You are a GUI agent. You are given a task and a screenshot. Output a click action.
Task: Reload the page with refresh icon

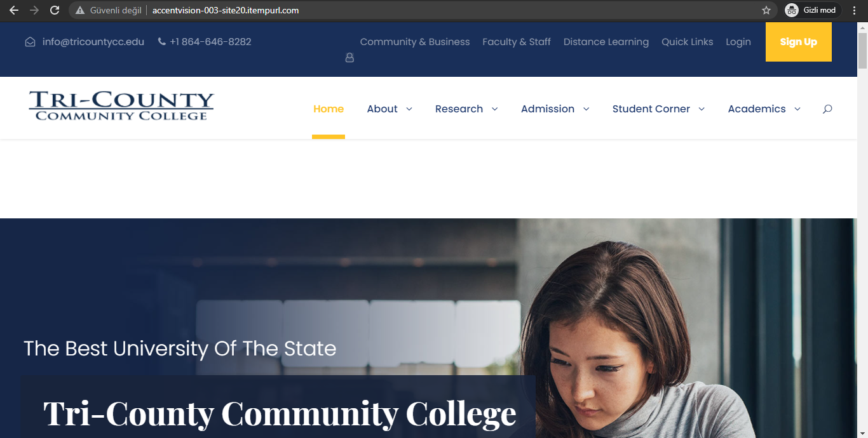coord(55,10)
